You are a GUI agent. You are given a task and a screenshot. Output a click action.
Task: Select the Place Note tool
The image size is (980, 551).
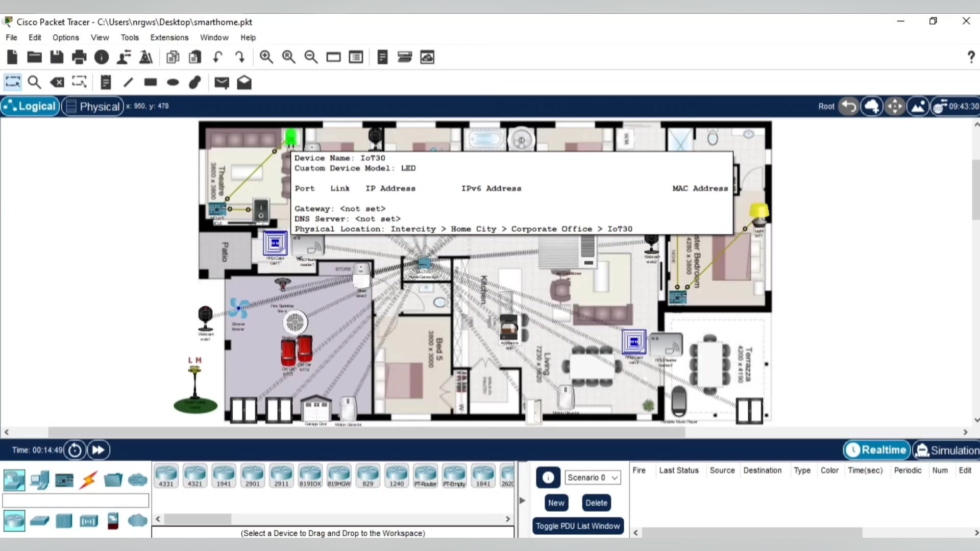point(106,82)
